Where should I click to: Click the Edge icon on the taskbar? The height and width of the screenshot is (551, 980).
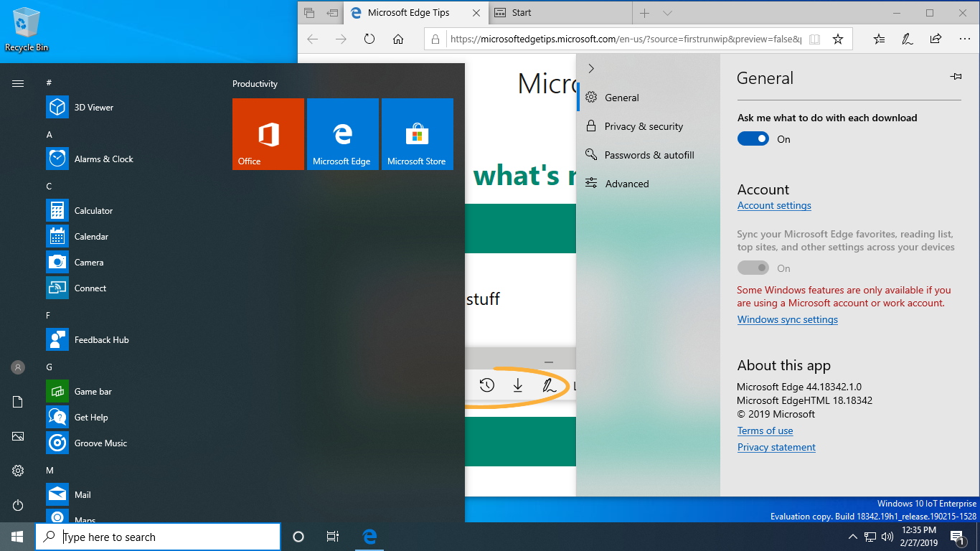pos(370,537)
